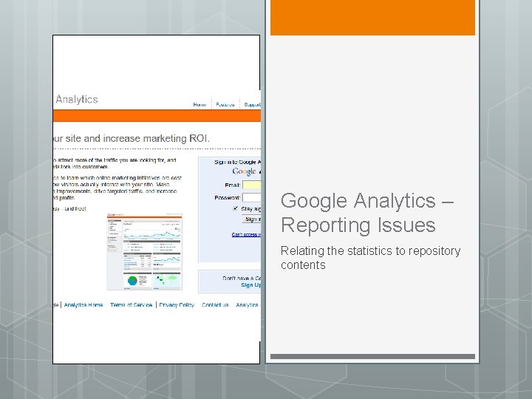
Task: Open the Support link in Analytics header
Action: pos(252,104)
